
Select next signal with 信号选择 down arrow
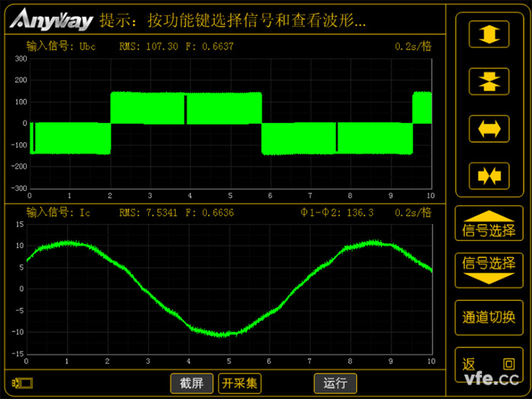click(x=489, y=269)
